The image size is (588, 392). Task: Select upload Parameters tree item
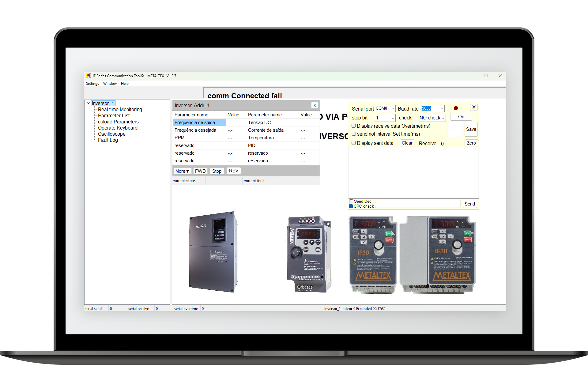pos(118,122)
